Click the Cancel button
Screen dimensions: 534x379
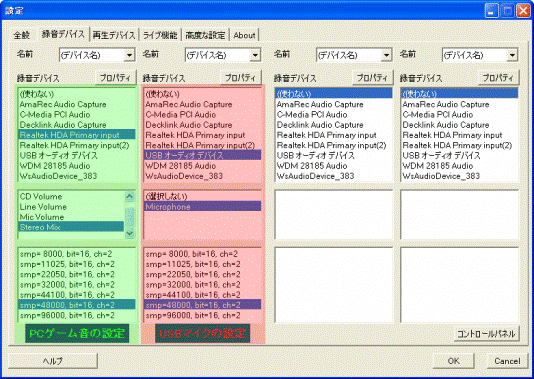pos(507,361)
